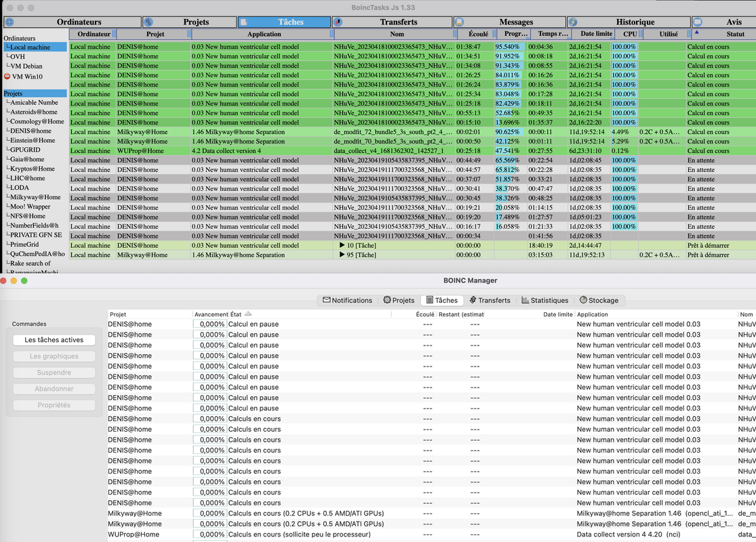Sort by the Écoulé column header in BoincTasks
The height and width of the screenshot is (542, 756).
[478, 34]
